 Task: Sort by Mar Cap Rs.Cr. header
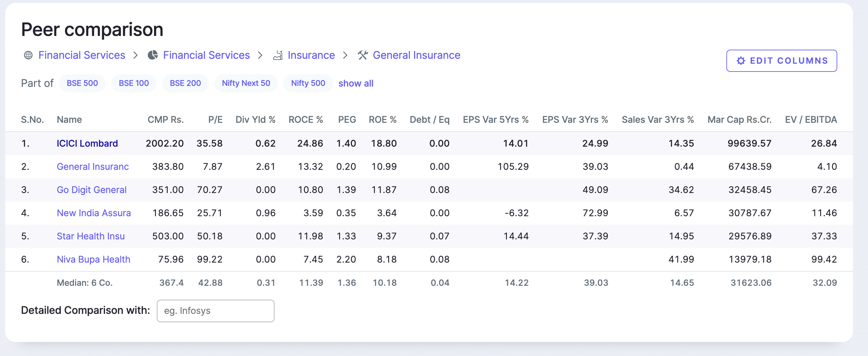739,120
